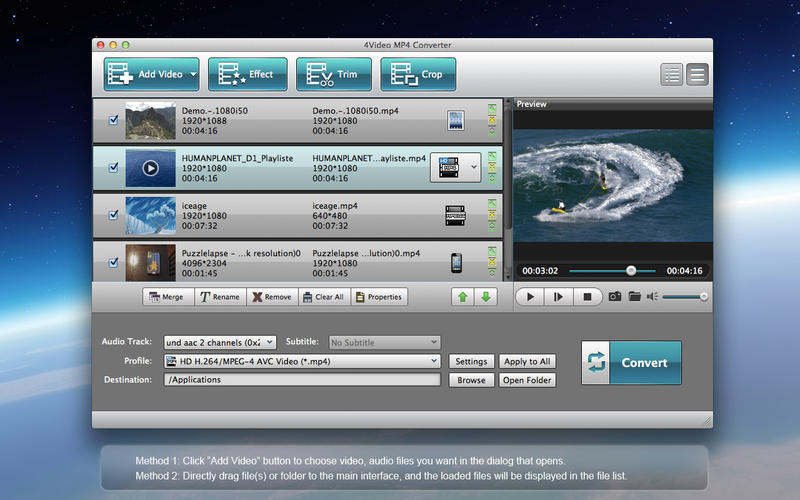The height and width of the screenshot is (500, 800).
Task: Move selected file down with green arrow
Action: pyautogui.click(x=485, y=296)
